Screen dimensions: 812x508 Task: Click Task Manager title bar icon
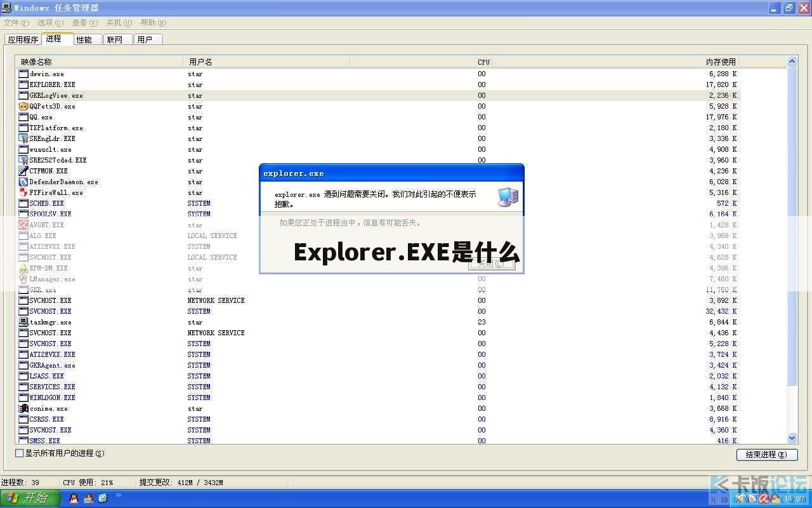7,8
